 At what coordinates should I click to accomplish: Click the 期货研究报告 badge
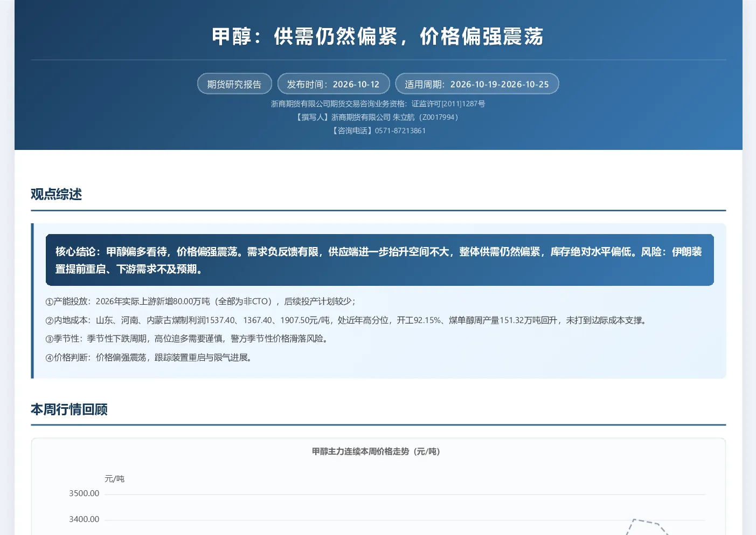(234, 84)
